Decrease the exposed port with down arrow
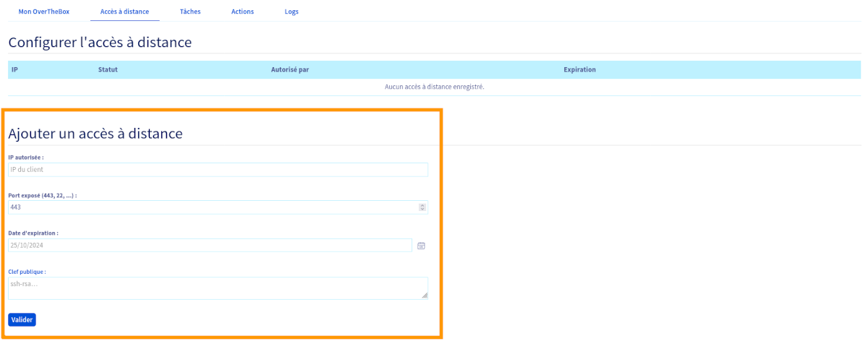The image size is (868, 349). tap(422, 210)
